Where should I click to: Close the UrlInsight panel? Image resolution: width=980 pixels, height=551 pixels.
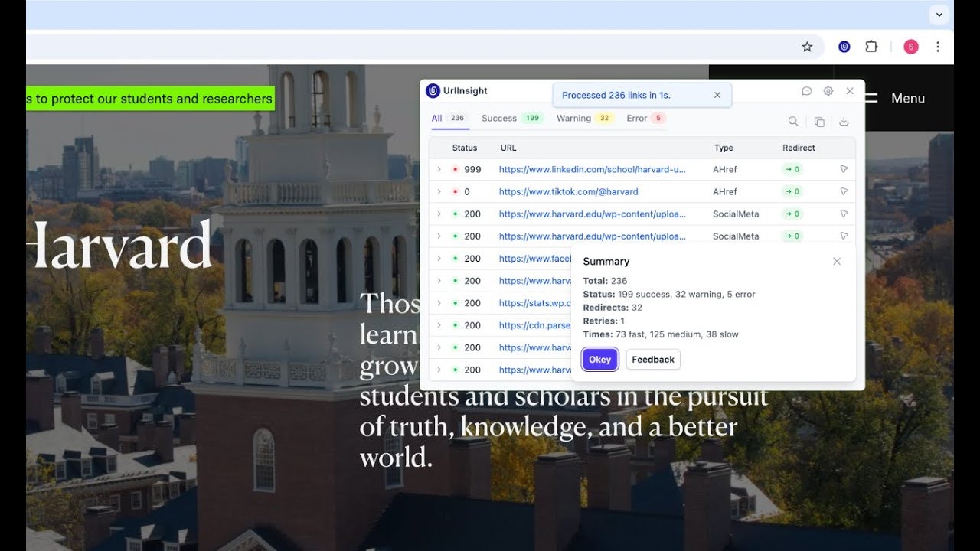point(850,91)
